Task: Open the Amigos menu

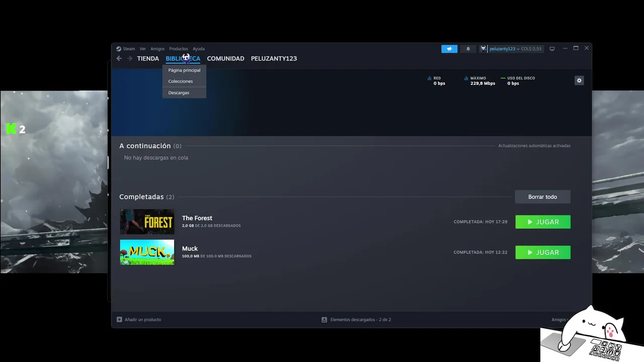Action: (x=157, y=49)
